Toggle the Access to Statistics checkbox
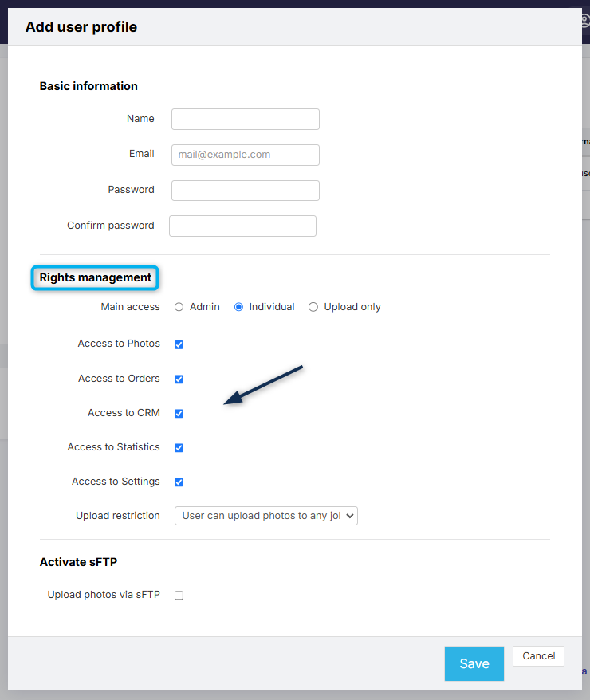This screenshot has height=700, width=590. (x=179, y=448)
